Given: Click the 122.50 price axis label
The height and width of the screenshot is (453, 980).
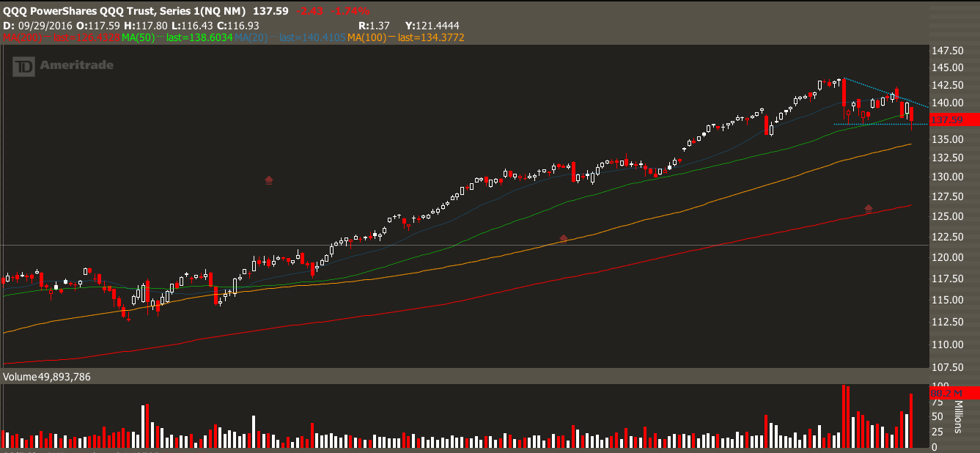Looking at the screenshot, I should pos(948,237).
